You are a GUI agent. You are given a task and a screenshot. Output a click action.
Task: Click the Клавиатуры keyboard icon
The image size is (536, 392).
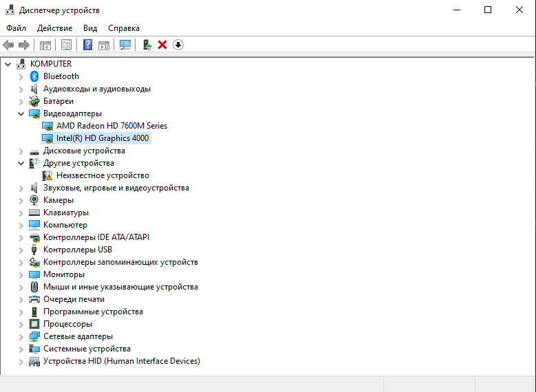34,213
